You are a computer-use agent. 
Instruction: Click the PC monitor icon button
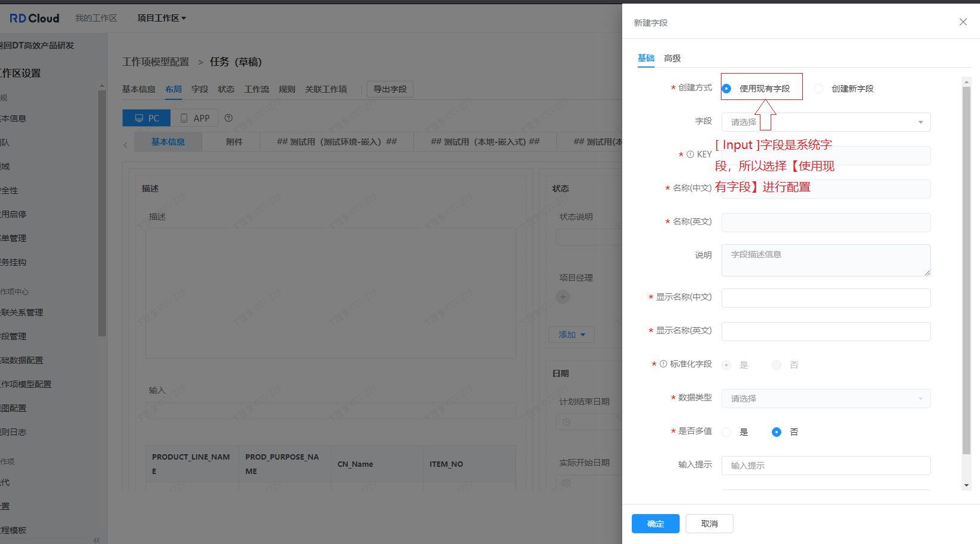[x=147, y=118]
